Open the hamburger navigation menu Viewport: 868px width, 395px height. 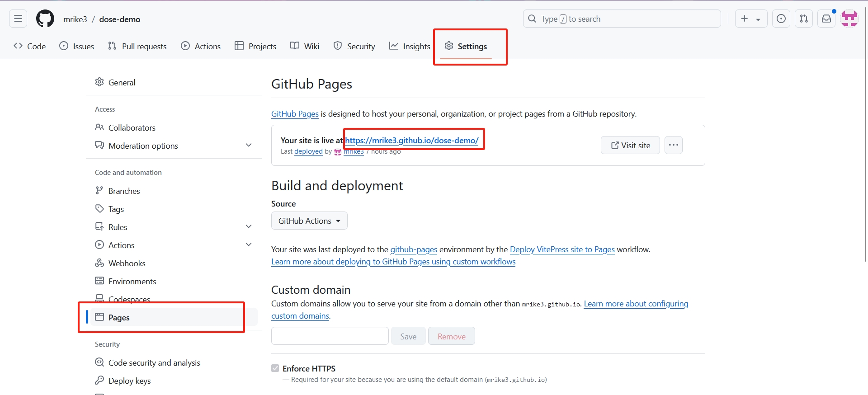pyautogui.click(x=18, y=19)
